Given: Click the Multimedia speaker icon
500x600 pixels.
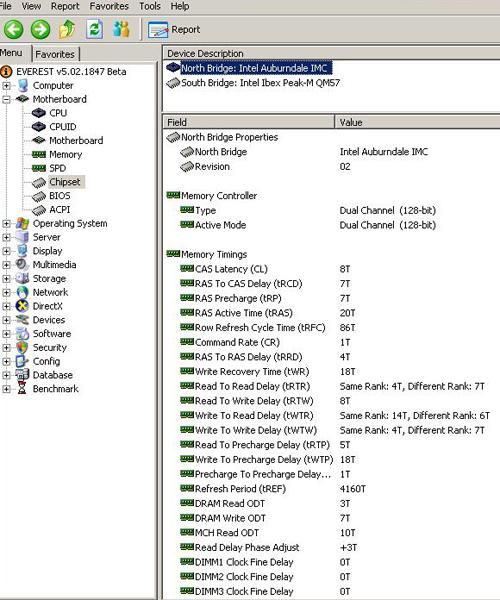Looking at the screenshot, I should (22, 265).
